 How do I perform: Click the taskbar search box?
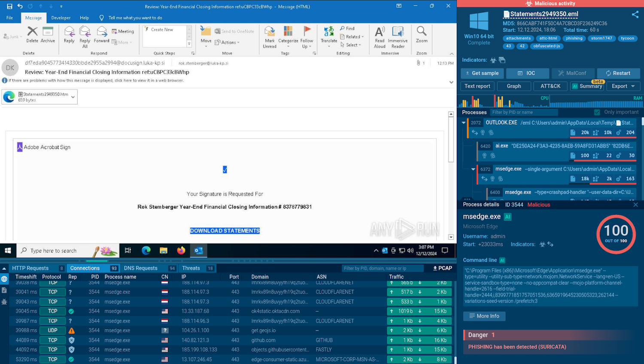click(x=68, y=251)
